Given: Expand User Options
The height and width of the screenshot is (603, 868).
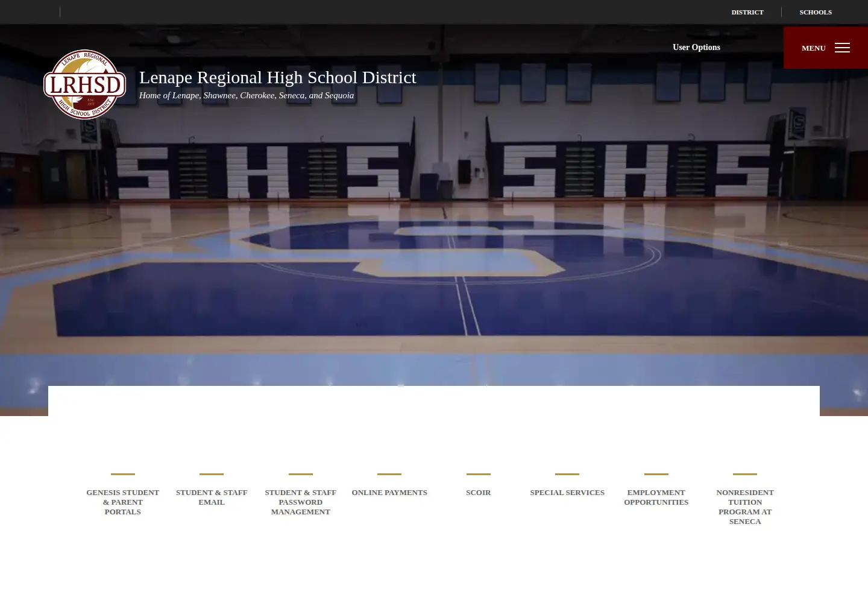Looking at the screenshot, I should click(696, 47).
